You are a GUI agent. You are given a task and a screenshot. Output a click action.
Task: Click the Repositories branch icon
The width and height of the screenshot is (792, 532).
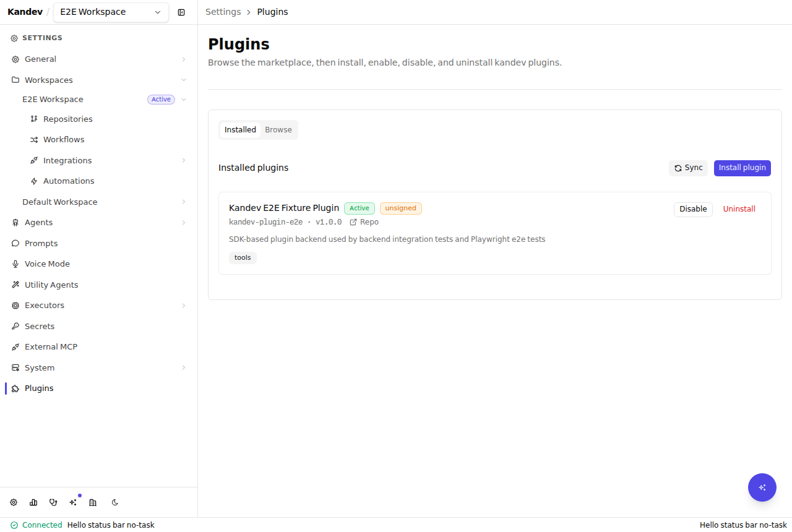click(x=34, y=119)
